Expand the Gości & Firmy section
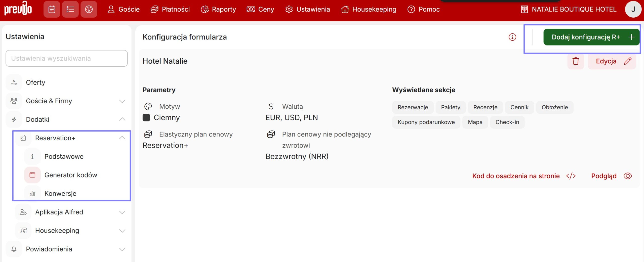This screenshot has height=262, width=644. [122, 101]
